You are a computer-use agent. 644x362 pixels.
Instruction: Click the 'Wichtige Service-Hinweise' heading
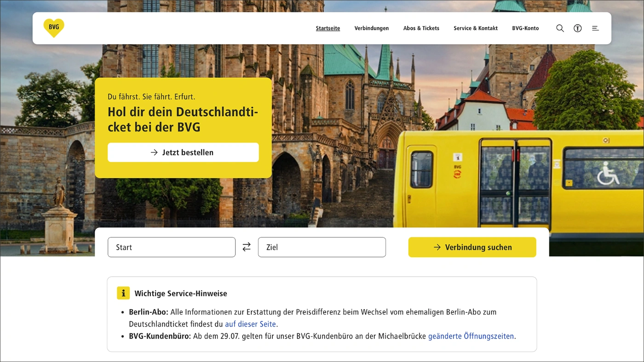pyautogui.click(x=181, y=293)
